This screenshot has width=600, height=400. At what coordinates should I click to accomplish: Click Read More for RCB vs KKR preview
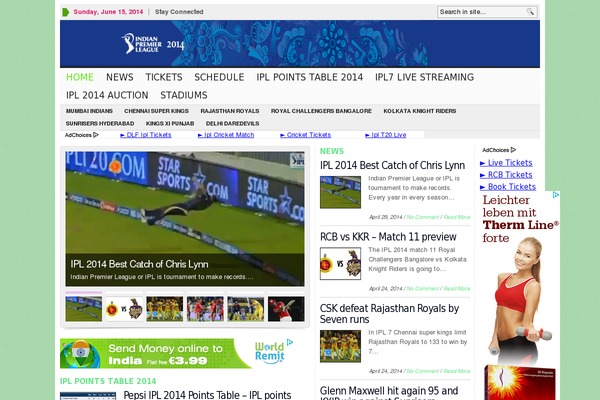click(x=457, y=289)
